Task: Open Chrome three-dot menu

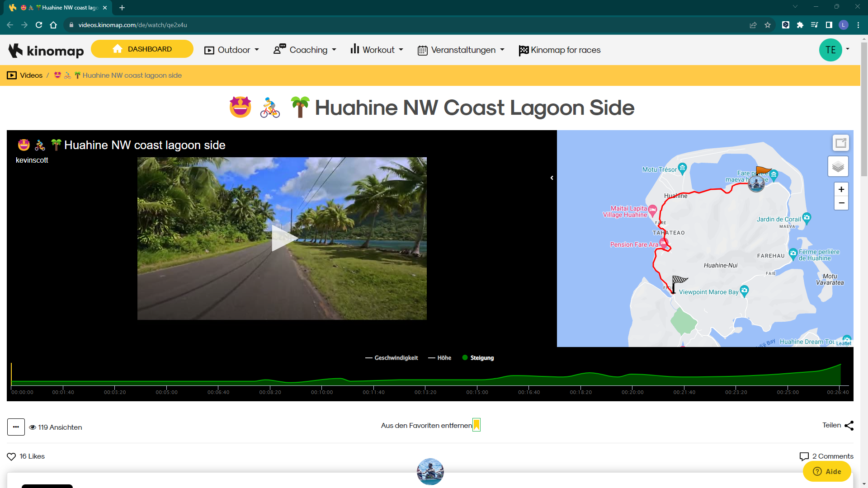Action: point(858,25)
